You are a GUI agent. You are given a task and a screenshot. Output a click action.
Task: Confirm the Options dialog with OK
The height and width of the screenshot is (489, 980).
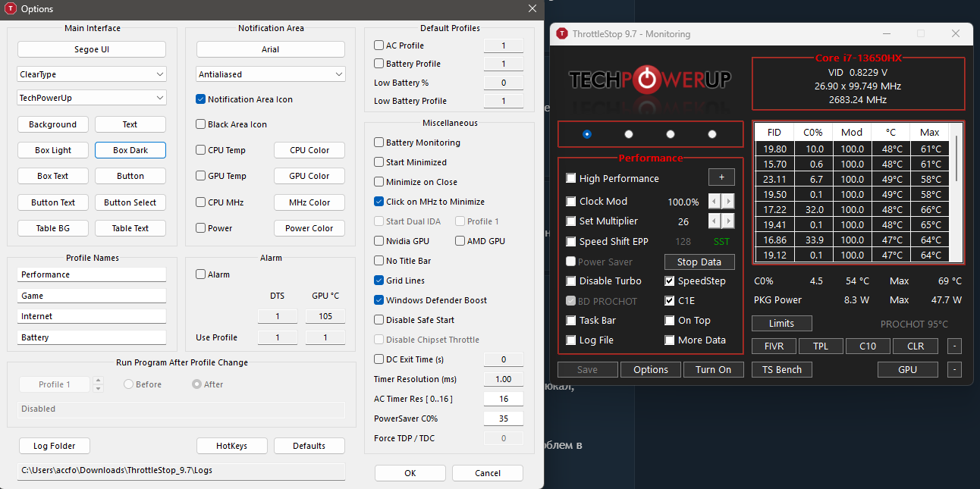(410, 473)
